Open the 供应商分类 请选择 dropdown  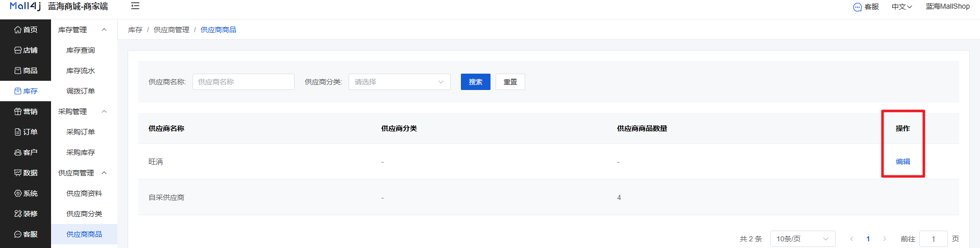(x=400, y=82)
